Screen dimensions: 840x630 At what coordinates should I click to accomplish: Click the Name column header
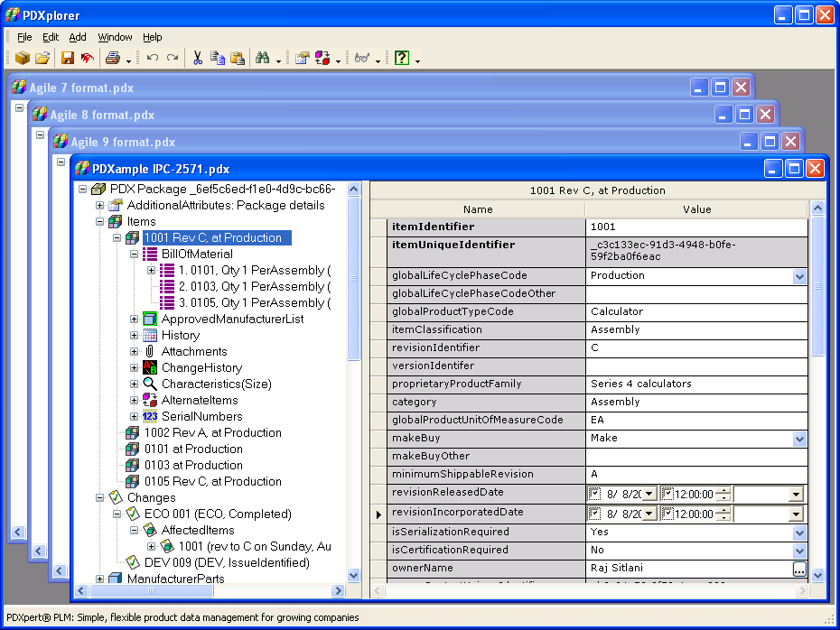[x=478, y=209]
